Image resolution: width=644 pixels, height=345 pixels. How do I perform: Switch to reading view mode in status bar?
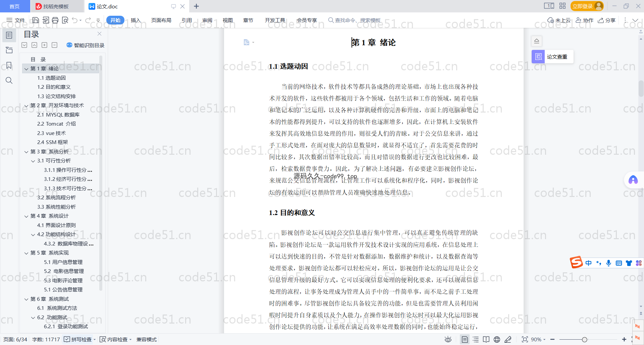[x=486, y=339]
